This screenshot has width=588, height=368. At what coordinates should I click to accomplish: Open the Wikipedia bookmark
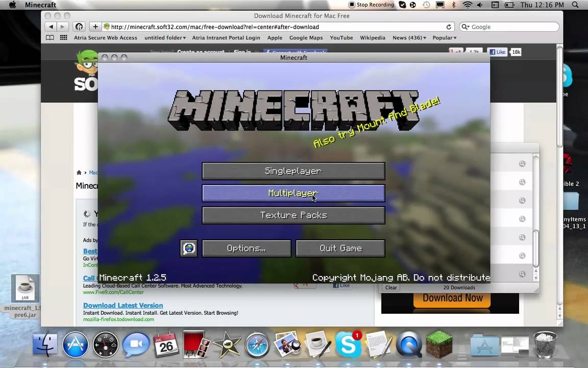373,37
